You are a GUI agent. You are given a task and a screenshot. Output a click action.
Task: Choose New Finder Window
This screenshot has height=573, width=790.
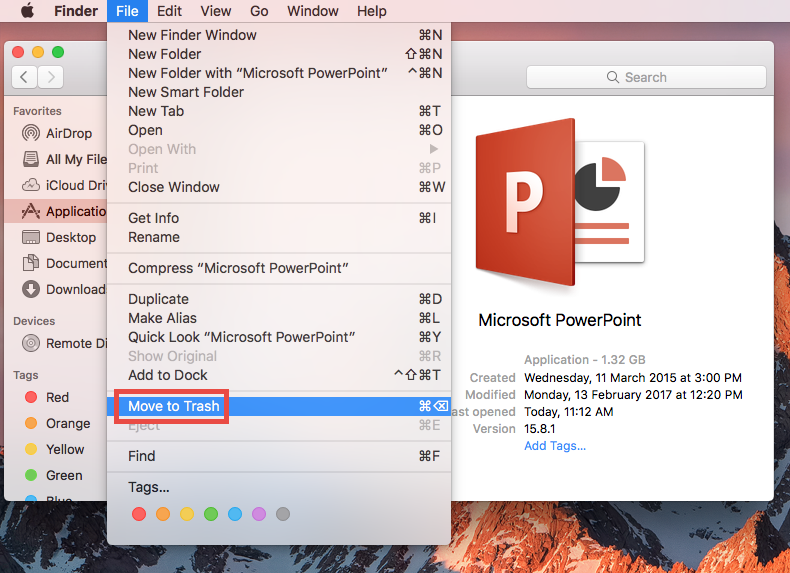pos(279,35)
